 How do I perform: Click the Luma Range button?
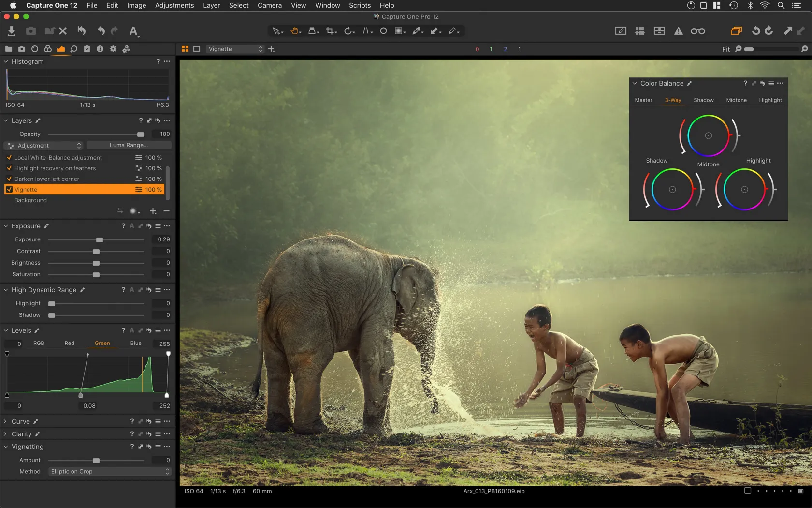[129, 145]
